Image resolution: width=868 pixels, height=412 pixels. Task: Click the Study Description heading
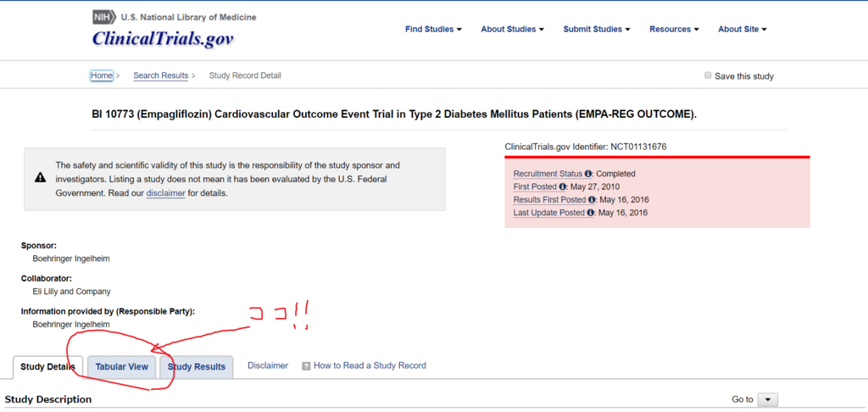48,399
